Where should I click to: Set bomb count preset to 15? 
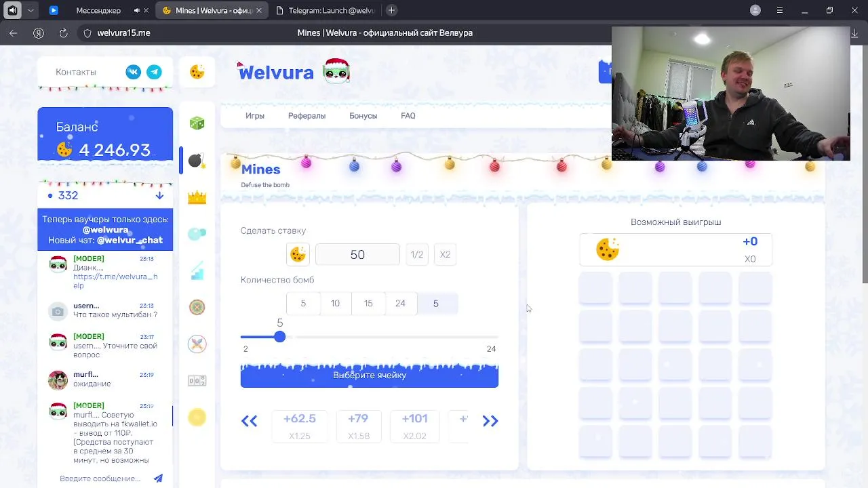[368, 304]
